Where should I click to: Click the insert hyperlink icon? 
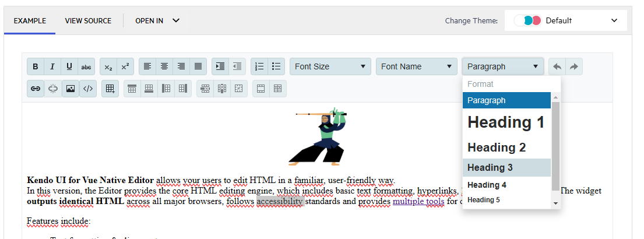pos(36,89)
